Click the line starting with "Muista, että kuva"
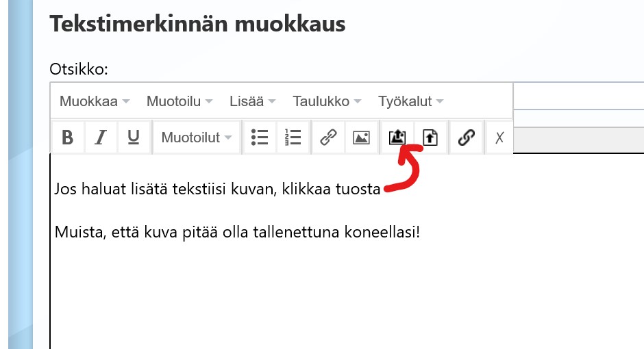The height and width of the screenshot is (349, 644). pos(236,232)
